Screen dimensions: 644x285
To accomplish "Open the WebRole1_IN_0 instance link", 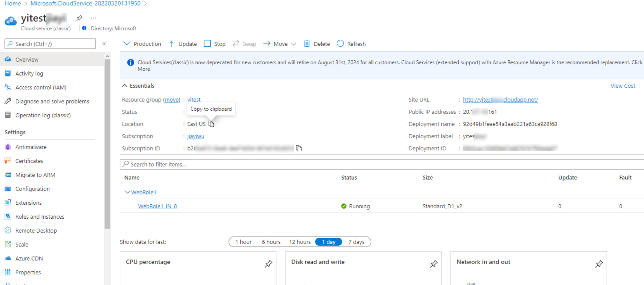I will coord(157,206).
